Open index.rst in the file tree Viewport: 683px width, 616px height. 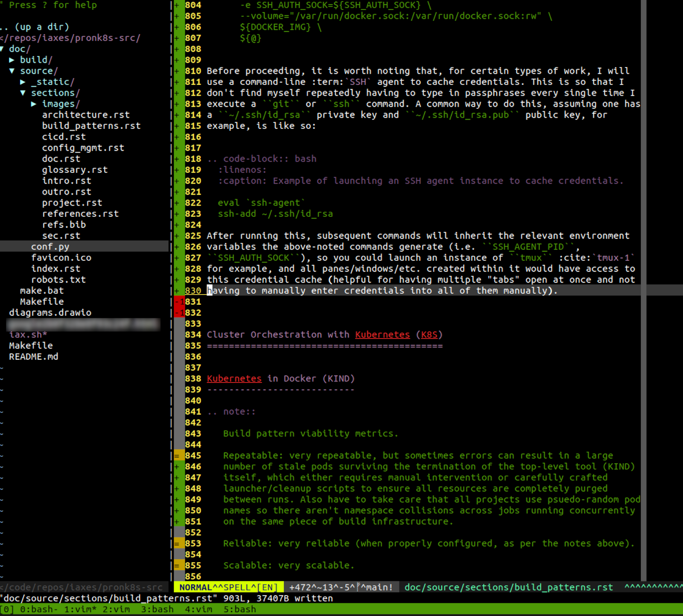click(55, 269)
